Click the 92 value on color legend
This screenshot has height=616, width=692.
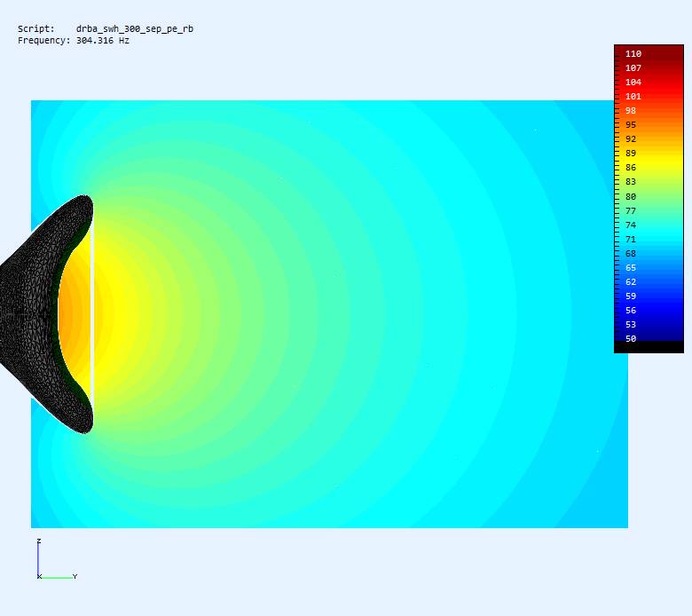tap(631, 139)
